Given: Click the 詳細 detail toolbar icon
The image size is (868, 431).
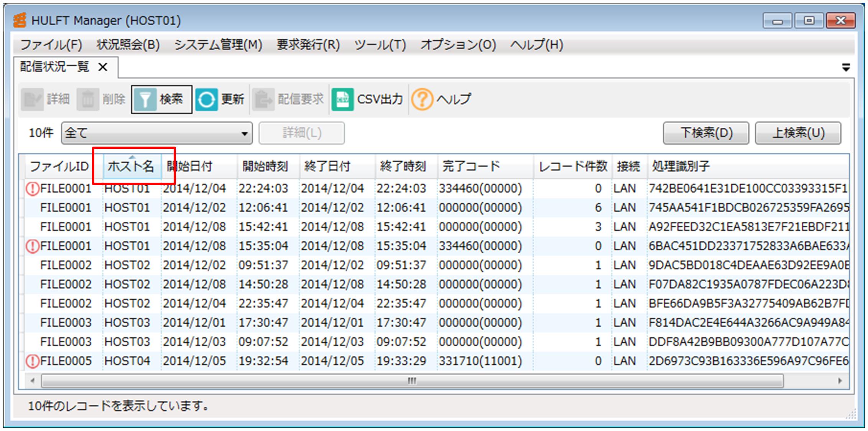Looking at the screenshot, I should [33, 99].
